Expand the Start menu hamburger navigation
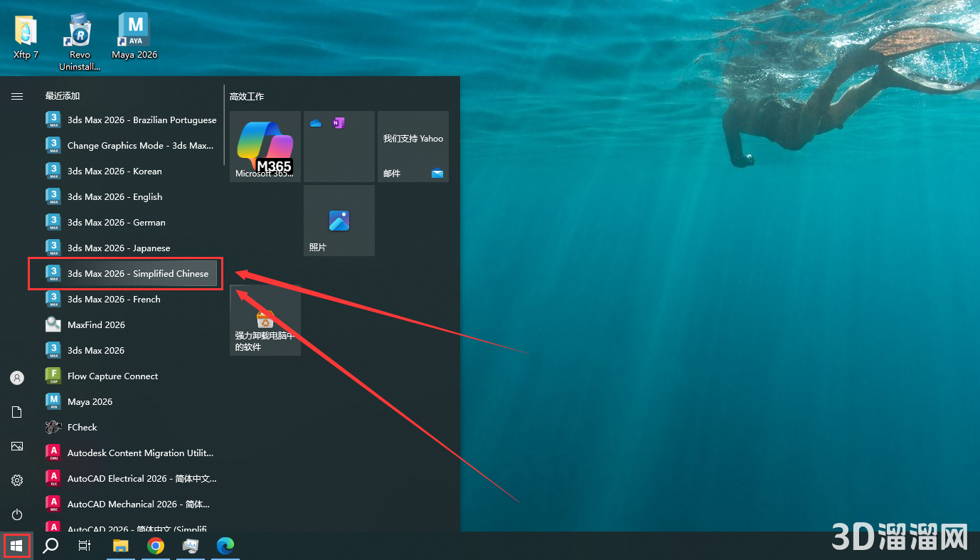The height and width of the screenshot is (560, 980). click(x=17, y=96)
